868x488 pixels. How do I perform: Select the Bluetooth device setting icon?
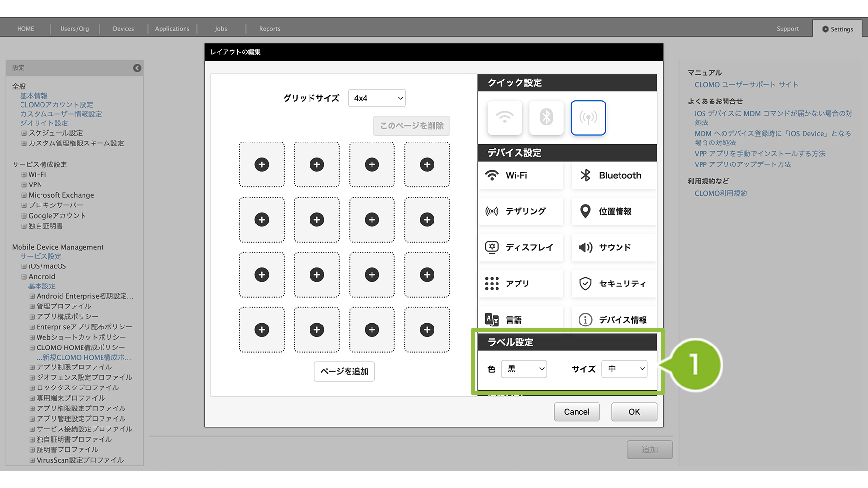(x=585, y=175)
